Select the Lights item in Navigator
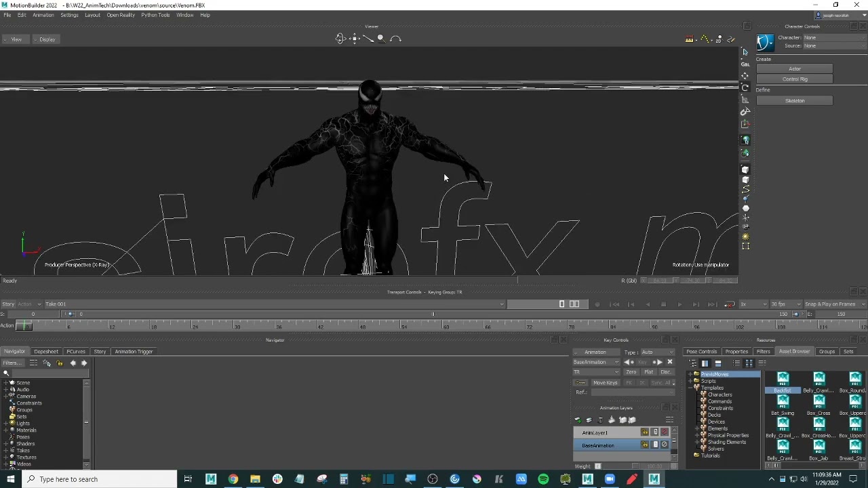This screenshot has width=868, height=488. (x=23, y=424)
